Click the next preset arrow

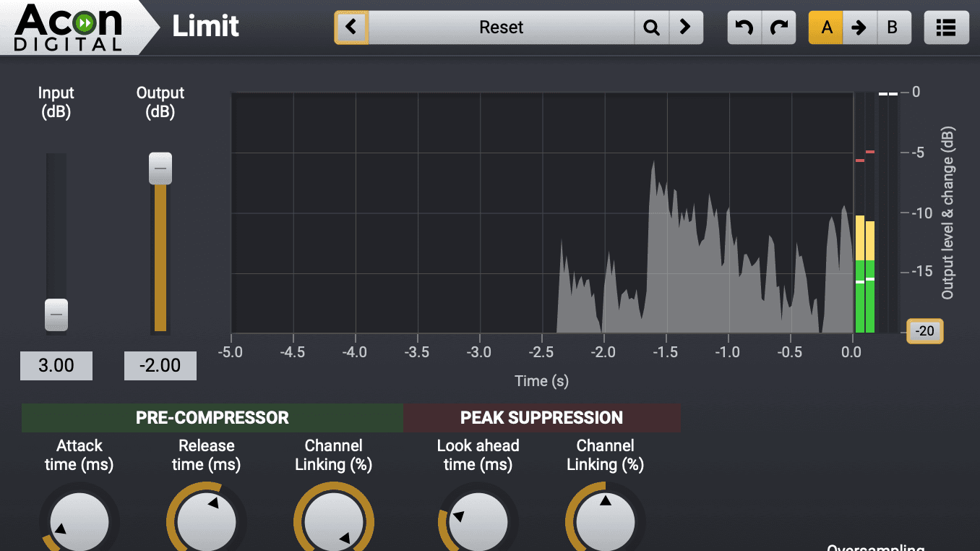pos(685,27)
